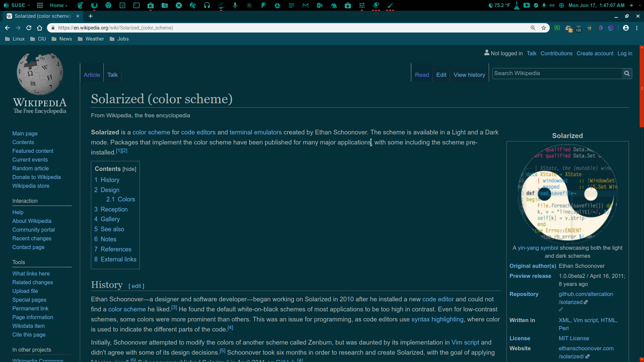Open github.com/altercation repository link
Viewport: 644px width, 362px height.
point(586,298)
